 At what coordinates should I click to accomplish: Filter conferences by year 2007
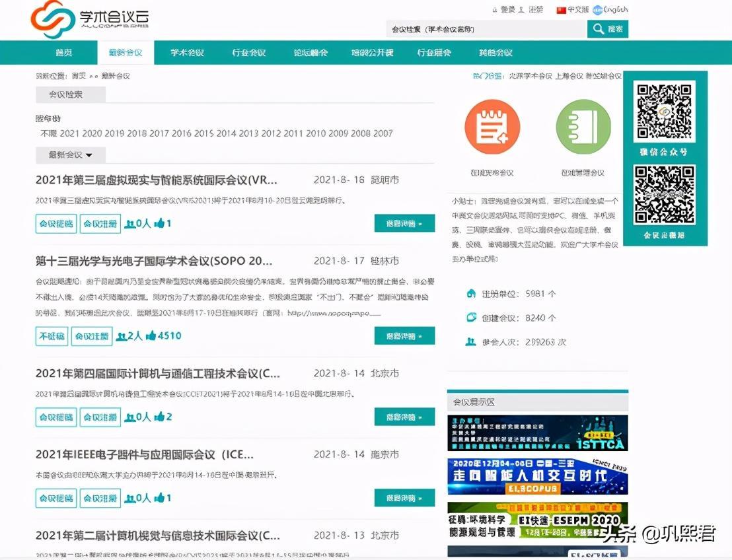tap(383, 133)
